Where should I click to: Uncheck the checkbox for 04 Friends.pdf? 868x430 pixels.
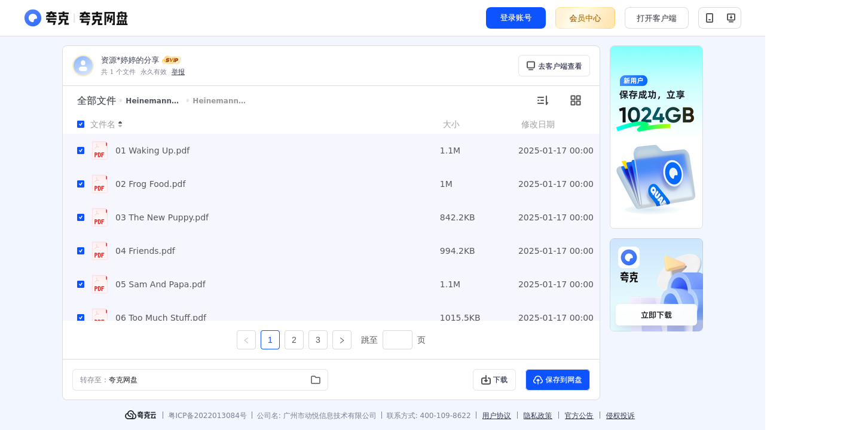pos(81,251)
